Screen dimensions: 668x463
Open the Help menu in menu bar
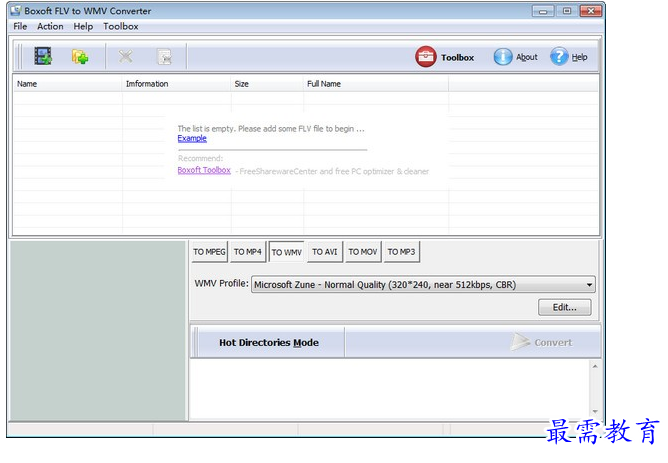(83, 26)
